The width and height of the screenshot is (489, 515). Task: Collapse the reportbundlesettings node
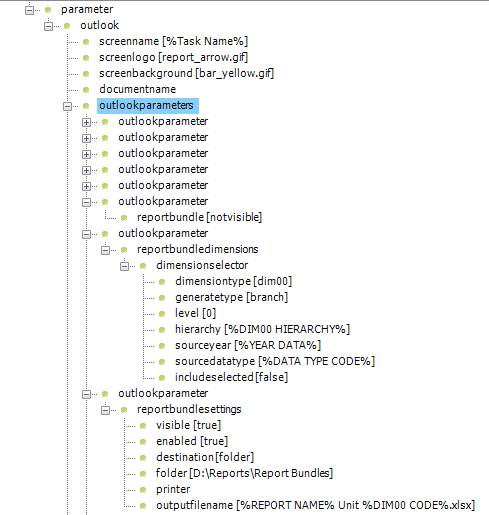(105, 410)
